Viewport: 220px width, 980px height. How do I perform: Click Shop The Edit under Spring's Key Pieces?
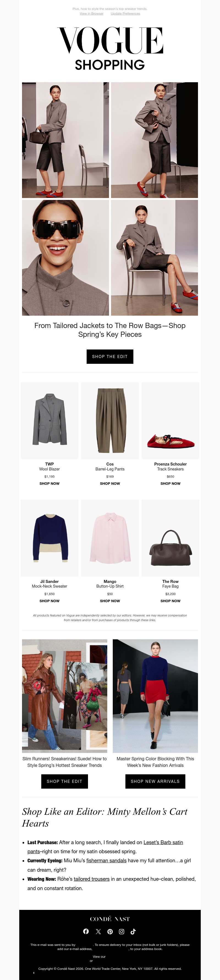click(110, 356)
